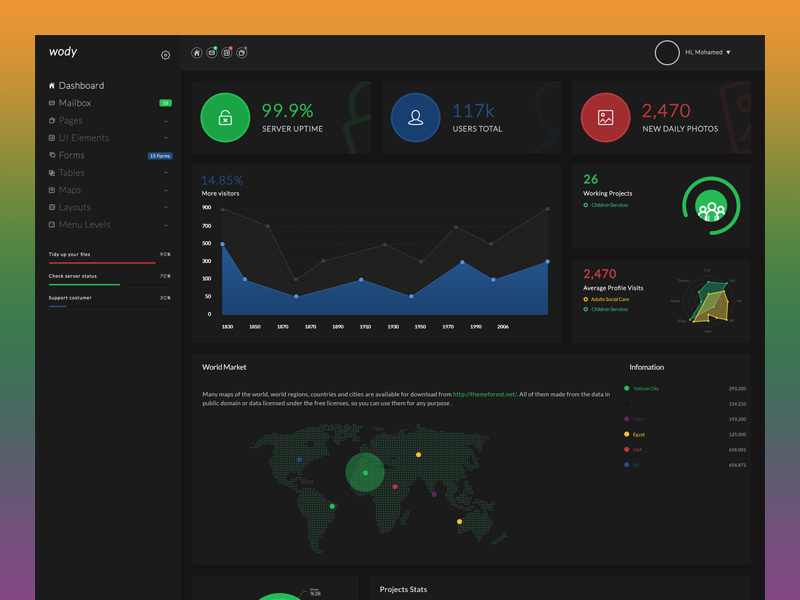
Task: Click the green map marker over South America
Action: click(x=332, y=506)
